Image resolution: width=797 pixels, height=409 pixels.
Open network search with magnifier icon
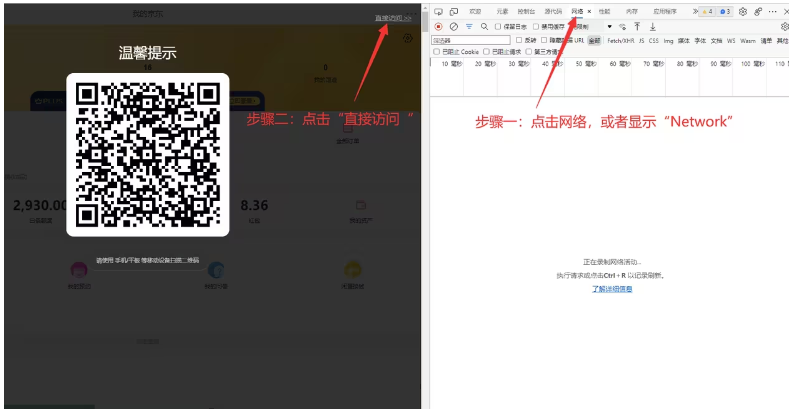[484, 26]
